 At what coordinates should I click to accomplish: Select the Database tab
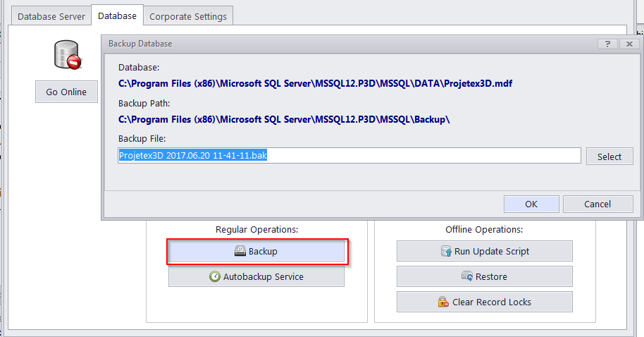pyautogui.click(x=117, y=16)
